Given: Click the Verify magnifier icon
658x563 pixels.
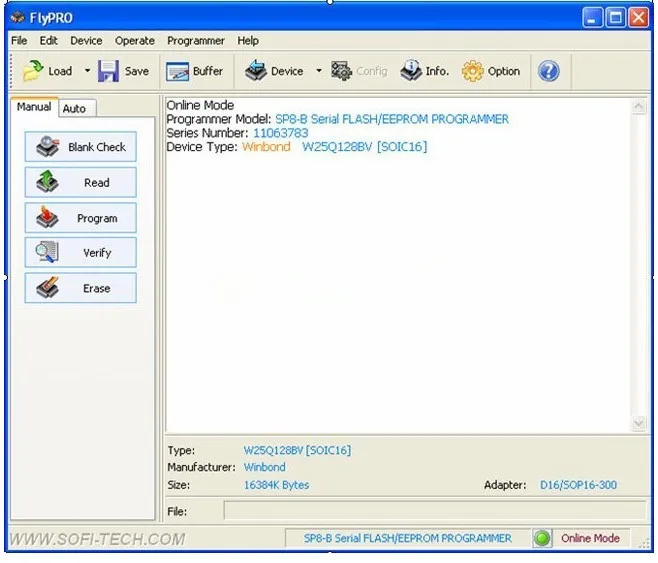Looking at the screenshot, I should click(x=47, y=252).
